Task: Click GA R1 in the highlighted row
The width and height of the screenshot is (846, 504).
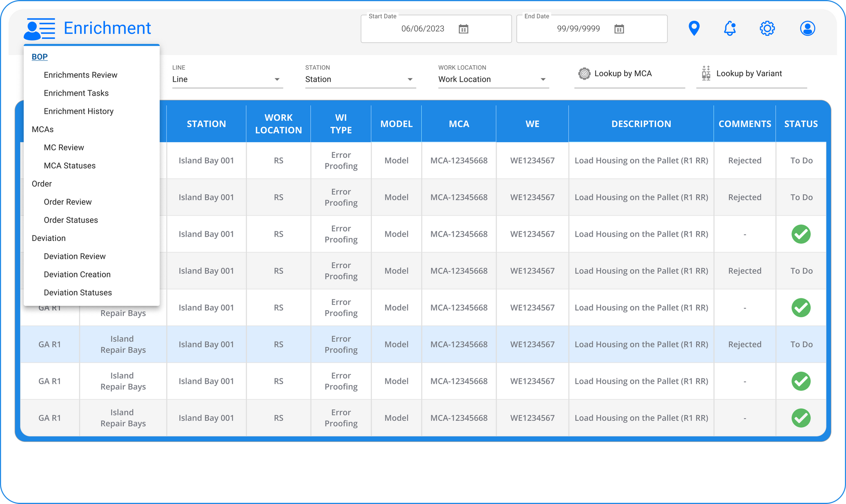Action: (50, 345)
